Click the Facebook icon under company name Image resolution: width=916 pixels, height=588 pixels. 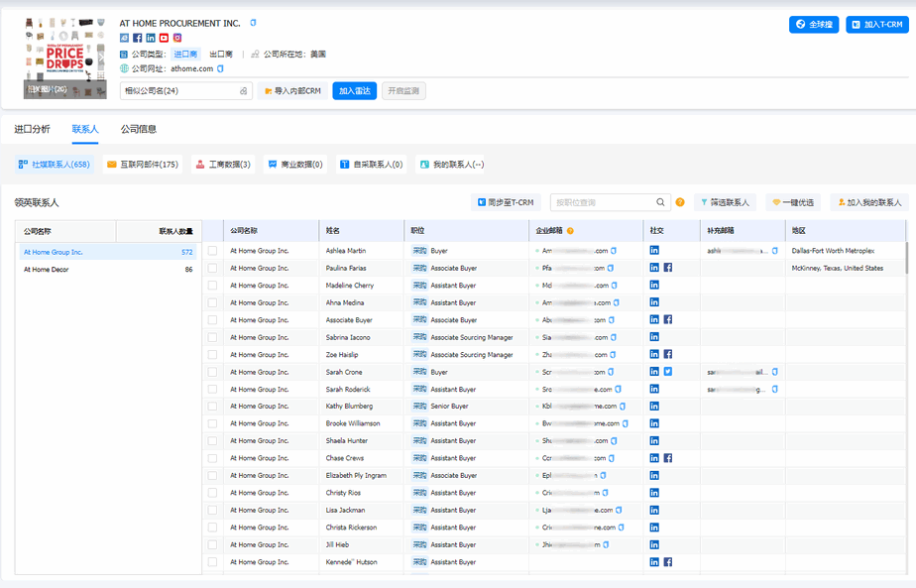click(x=138, y=38)
